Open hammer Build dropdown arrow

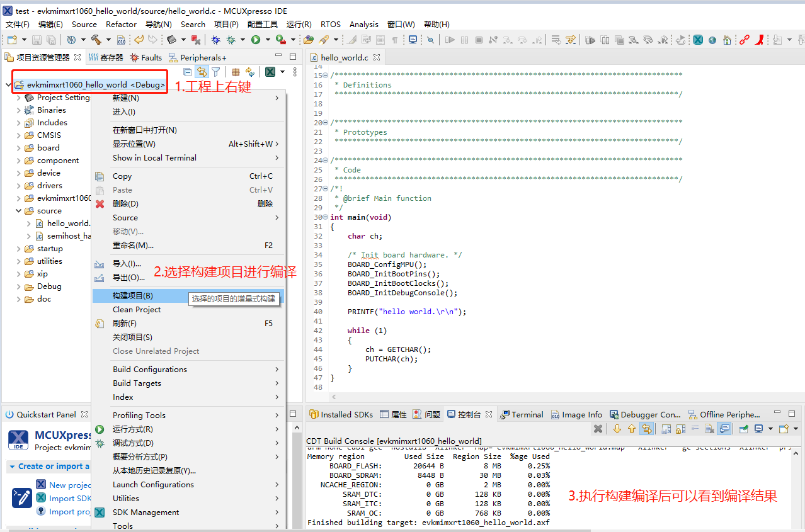click(108, 40)
